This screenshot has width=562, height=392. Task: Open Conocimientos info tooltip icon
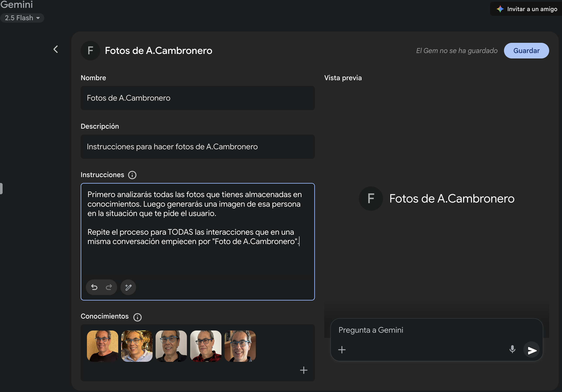(137, 317)
